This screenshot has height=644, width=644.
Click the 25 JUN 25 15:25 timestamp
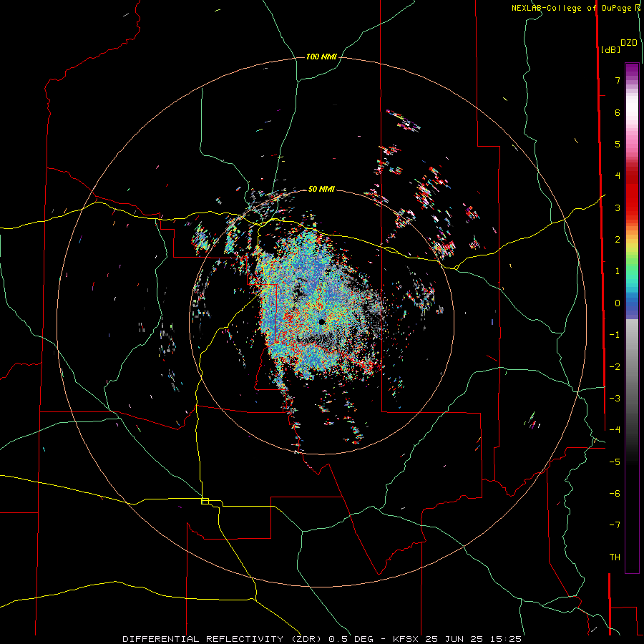click(x=473, y=639)
